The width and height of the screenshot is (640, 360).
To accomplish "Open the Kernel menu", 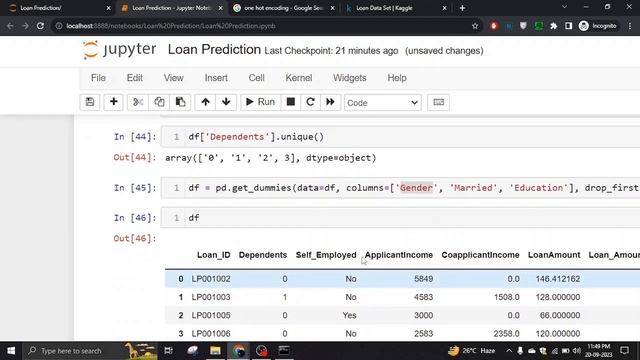I will (x=299, y=78).
